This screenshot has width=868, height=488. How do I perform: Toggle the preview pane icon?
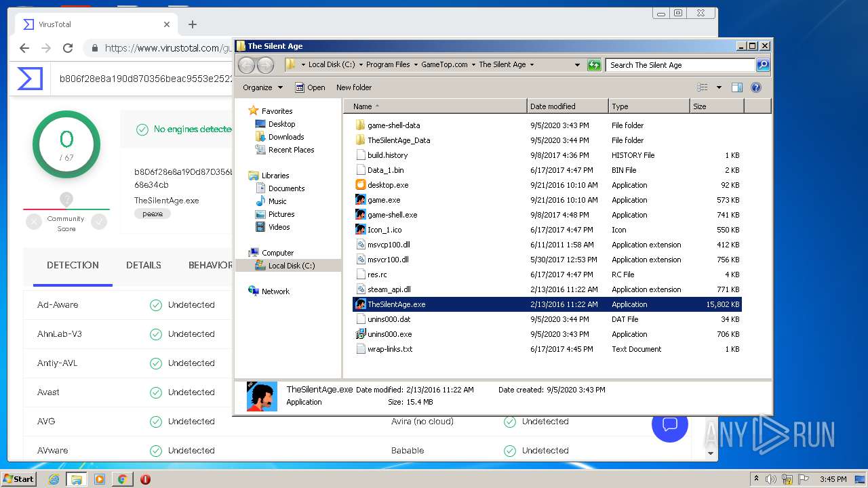coord(737,87)
